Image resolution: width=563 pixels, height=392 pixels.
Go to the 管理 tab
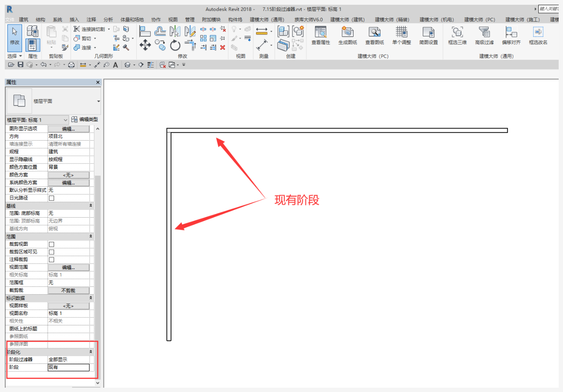coord(190,19)
